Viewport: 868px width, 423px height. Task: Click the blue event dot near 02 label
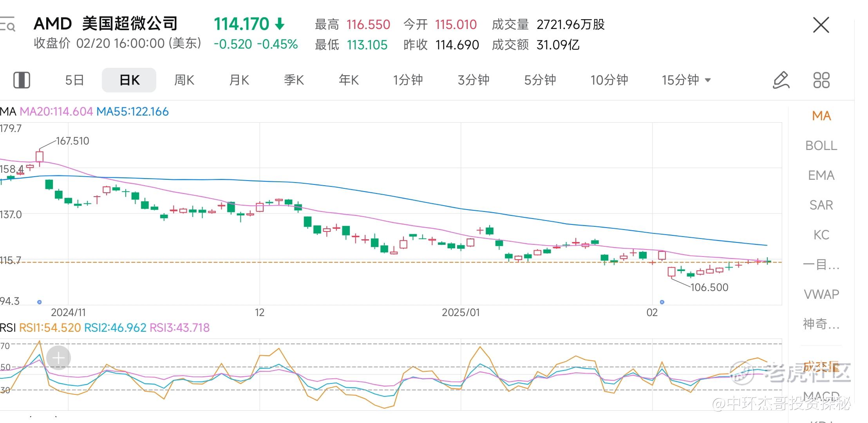pos(662,302)
